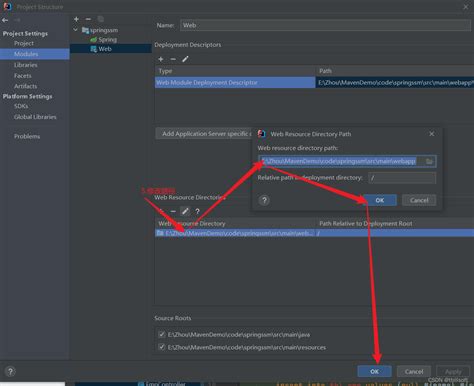Click the deployment descriptor path cell
The width and height of the screenshot is (474, 386).
click(395, 82)
